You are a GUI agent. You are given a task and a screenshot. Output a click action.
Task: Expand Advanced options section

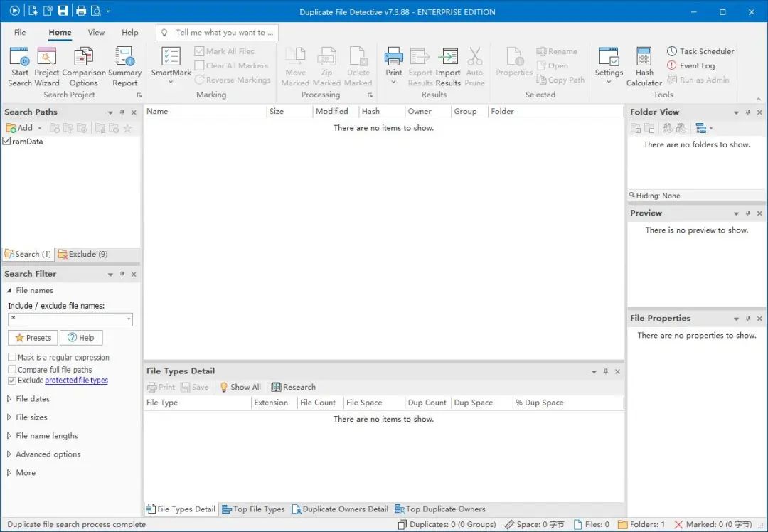(x=9, y=454)
